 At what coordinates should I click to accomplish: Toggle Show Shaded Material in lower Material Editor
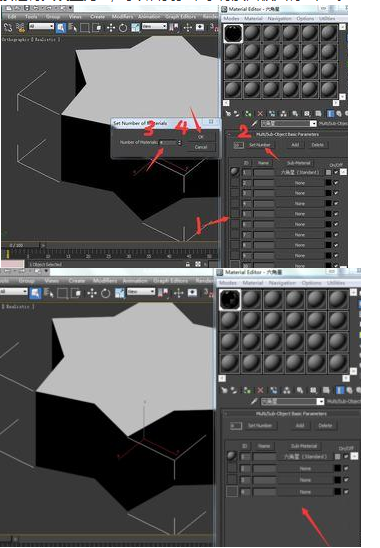pyautogui.click(x=326, y=390)
